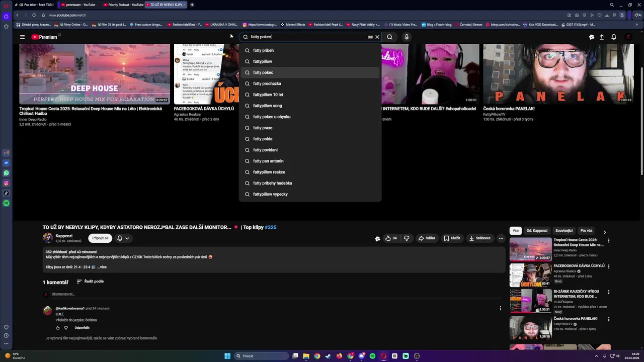This screenshot has height=362, width=644.
Task: Go to YouTube Premium home logo
Action: click(x=45, y=37)
